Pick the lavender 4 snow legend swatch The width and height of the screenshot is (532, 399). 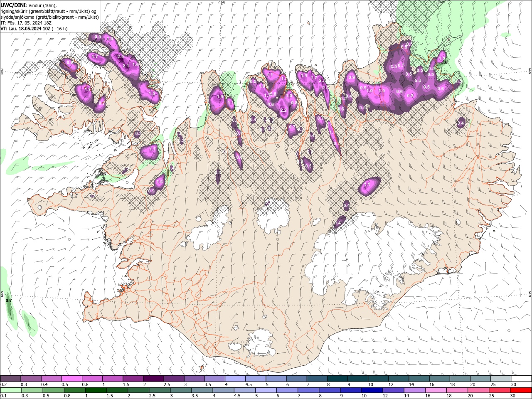tap(235, 379)
